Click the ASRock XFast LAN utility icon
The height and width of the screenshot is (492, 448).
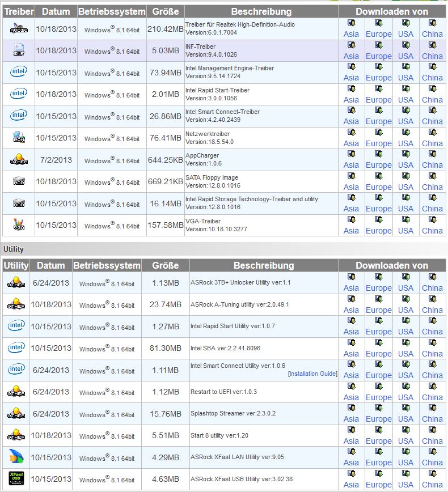[16, 457]
